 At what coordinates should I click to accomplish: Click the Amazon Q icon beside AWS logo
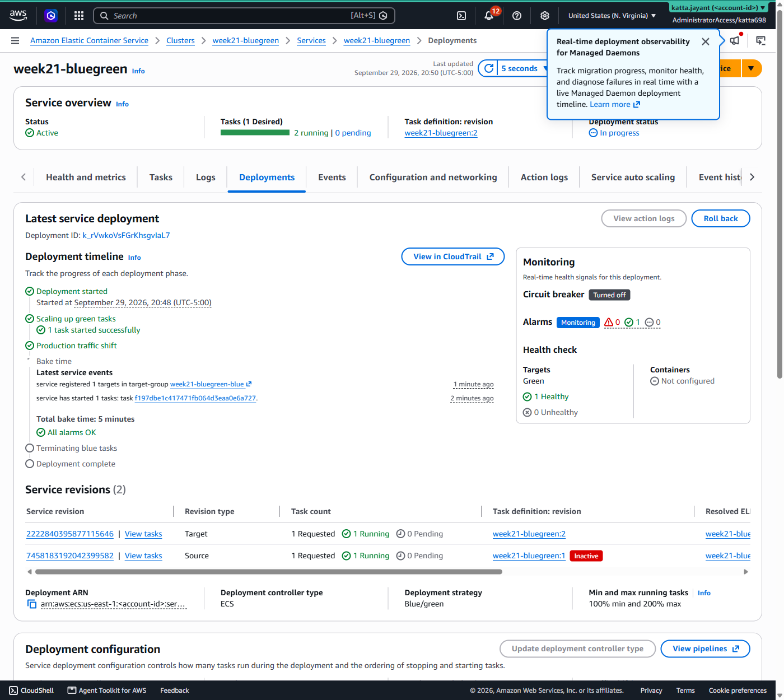tap(51, 16)
